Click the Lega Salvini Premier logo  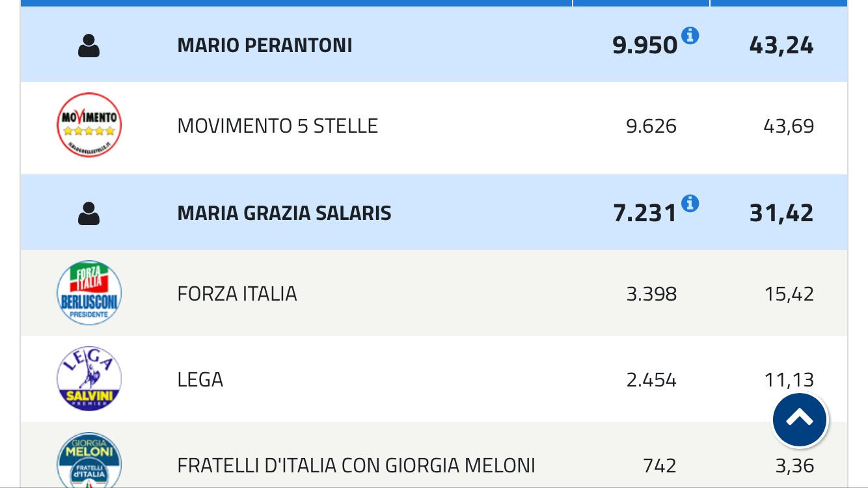click(89, 379)
